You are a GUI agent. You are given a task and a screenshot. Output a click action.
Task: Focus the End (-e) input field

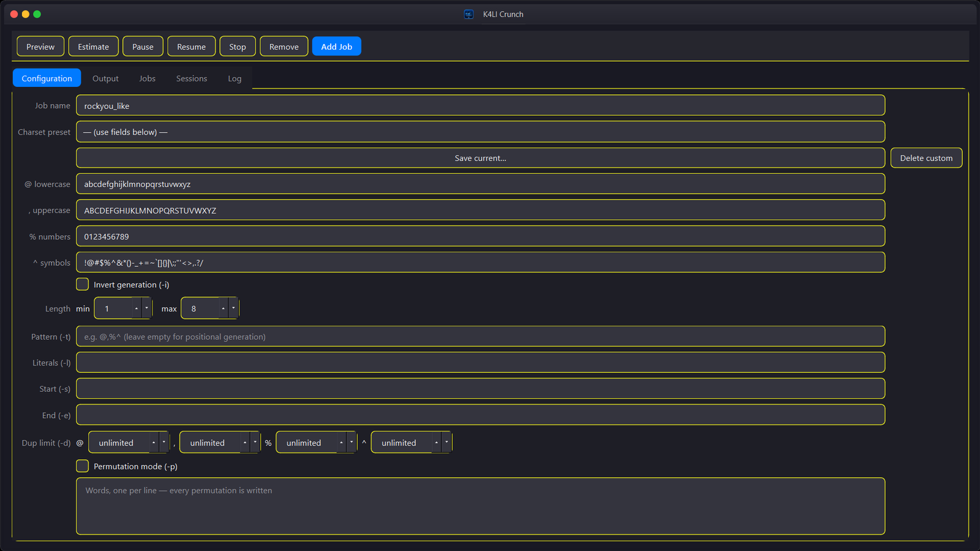(x=480, y=414)
